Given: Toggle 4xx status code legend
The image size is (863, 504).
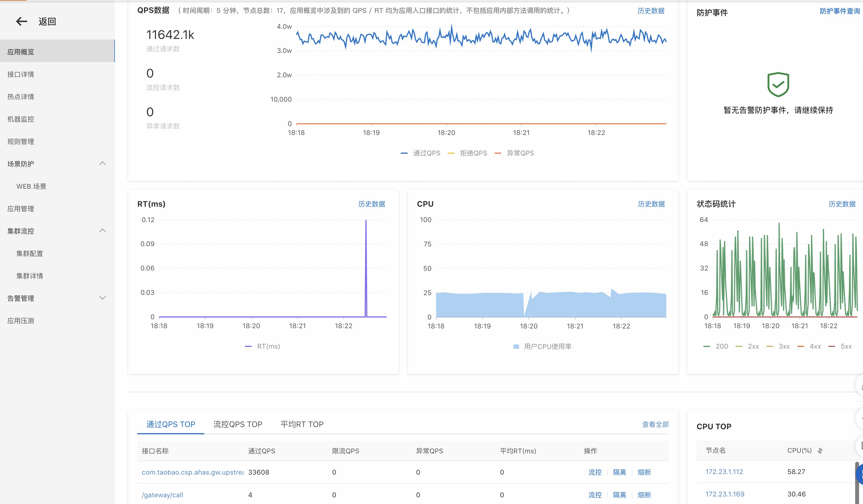Looking at the screenshot, I should pyautogui.click(x=809, y=346).
